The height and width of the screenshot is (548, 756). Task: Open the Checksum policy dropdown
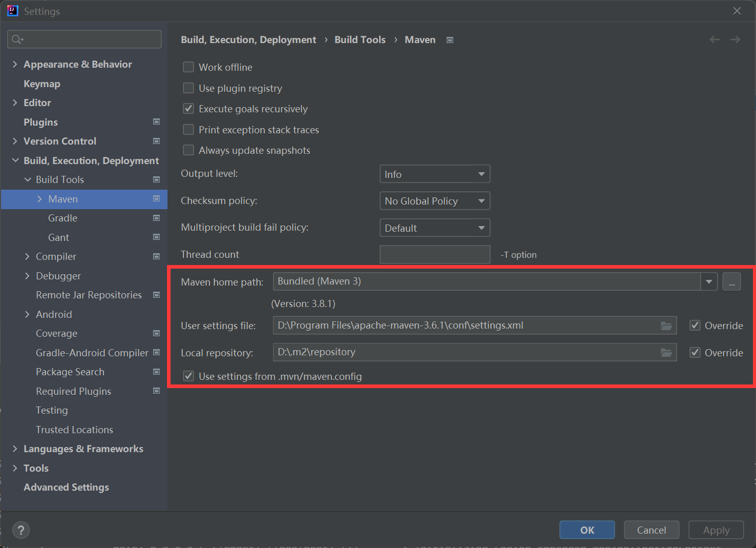coord(435,201)
